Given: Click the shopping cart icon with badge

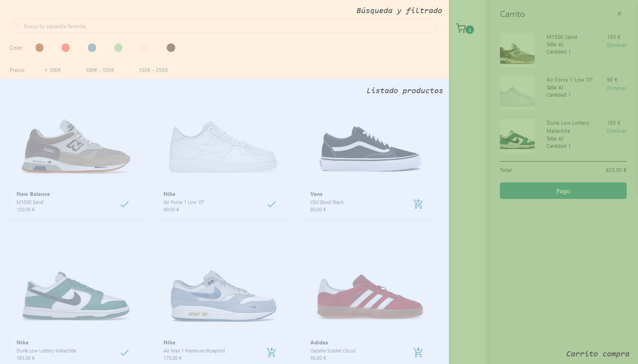Looking at the screenshot, I should point(462,29).
